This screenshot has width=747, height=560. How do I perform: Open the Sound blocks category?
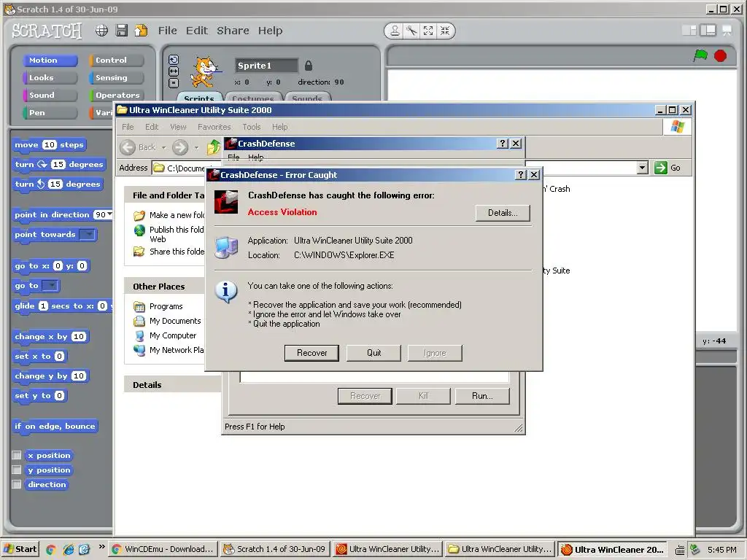point(50,96)
